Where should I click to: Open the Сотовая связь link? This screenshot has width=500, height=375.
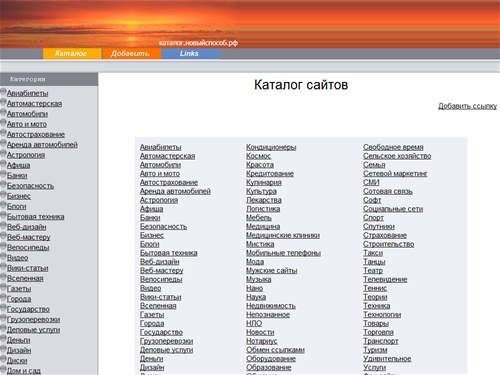coord(388,191)
